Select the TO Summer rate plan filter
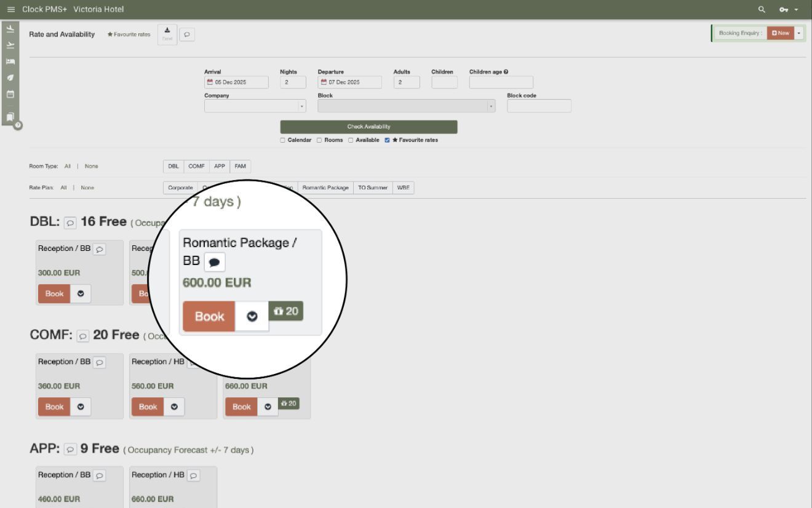This screenshot has width=812, height=508. pyautogui.click(x=373, y=188)
